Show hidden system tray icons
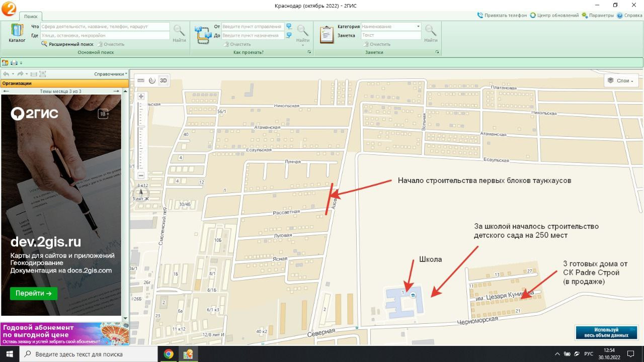644x362 pixels. point(557,354)
